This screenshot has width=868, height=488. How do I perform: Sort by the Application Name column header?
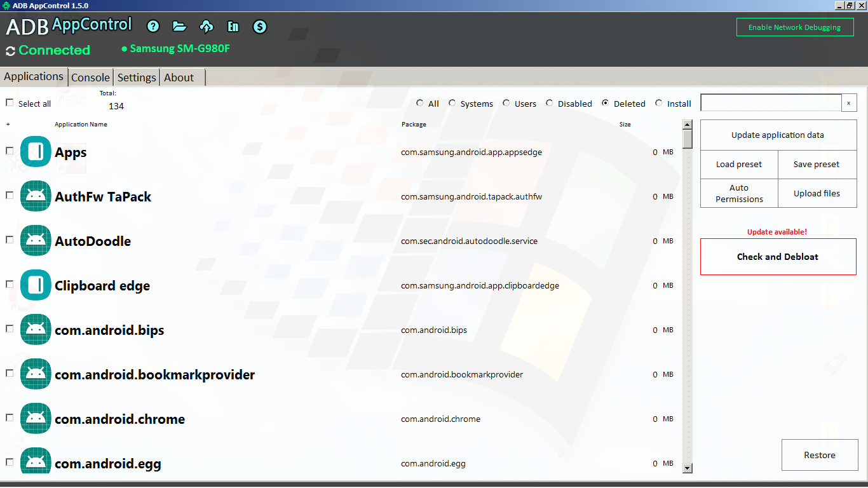(81, 125)
